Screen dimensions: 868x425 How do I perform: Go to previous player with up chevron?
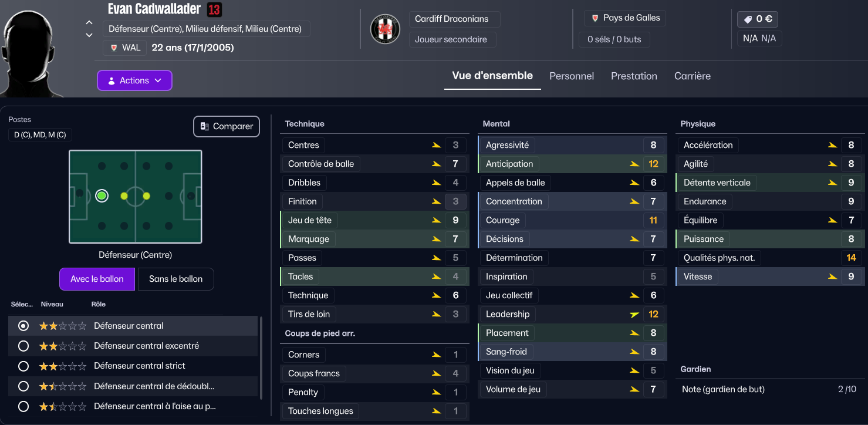(x=89, y=23)
